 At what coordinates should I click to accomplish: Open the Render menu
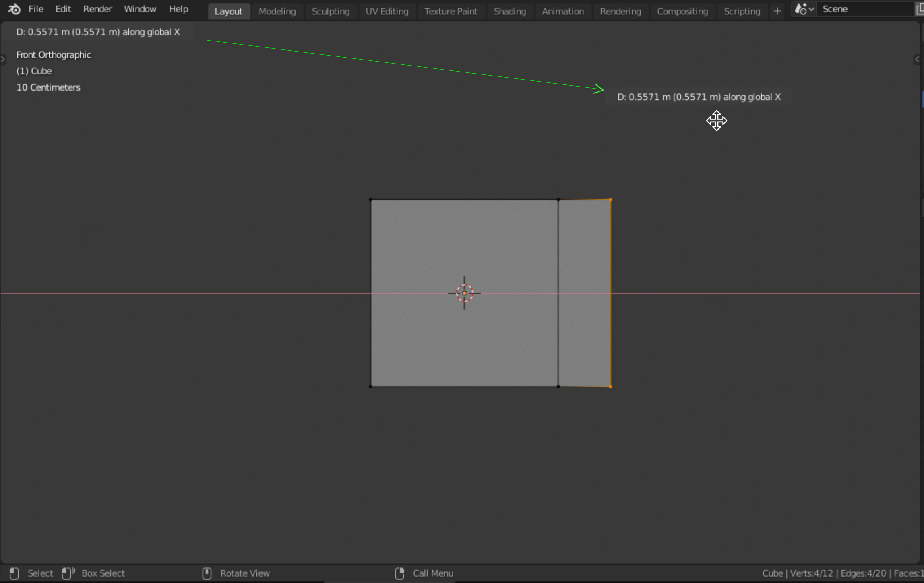[97, 9]
